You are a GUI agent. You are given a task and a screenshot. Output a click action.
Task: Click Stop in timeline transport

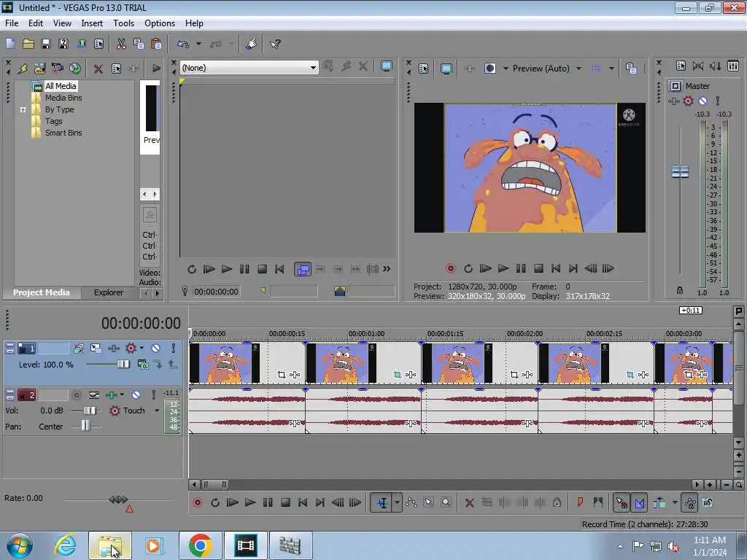coord(285,502)
